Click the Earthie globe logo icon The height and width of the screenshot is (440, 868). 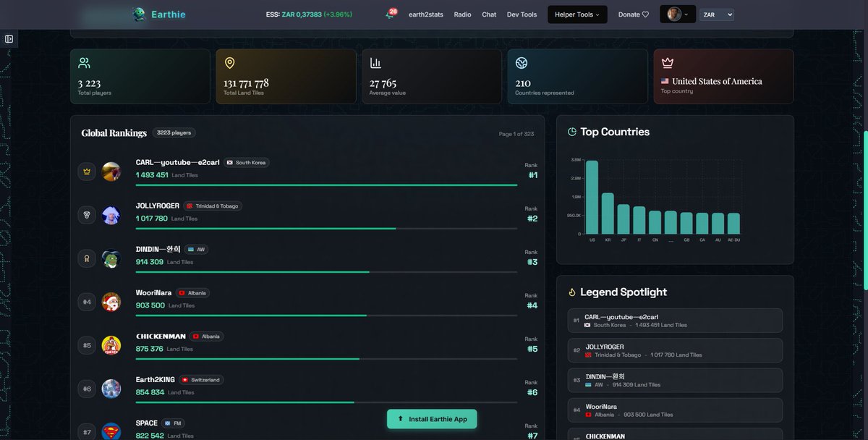point(139,14)
